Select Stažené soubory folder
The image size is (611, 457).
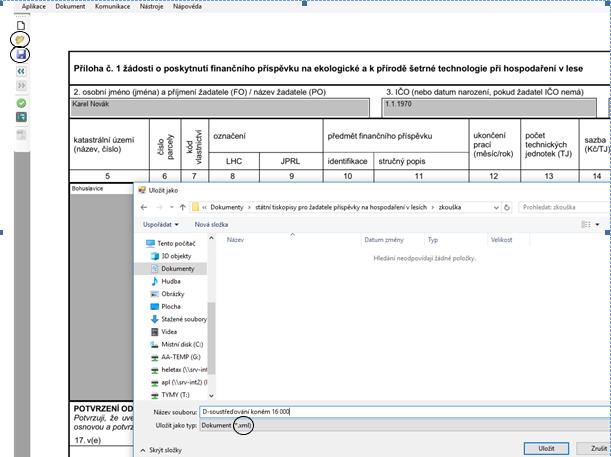(x=178, y=319)
